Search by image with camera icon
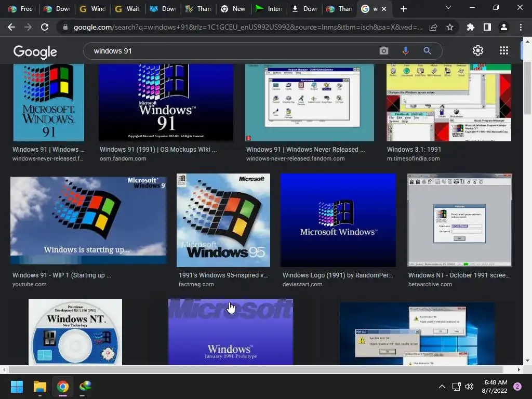This screenshot has height=399, width=532. [x=384, y=51]
